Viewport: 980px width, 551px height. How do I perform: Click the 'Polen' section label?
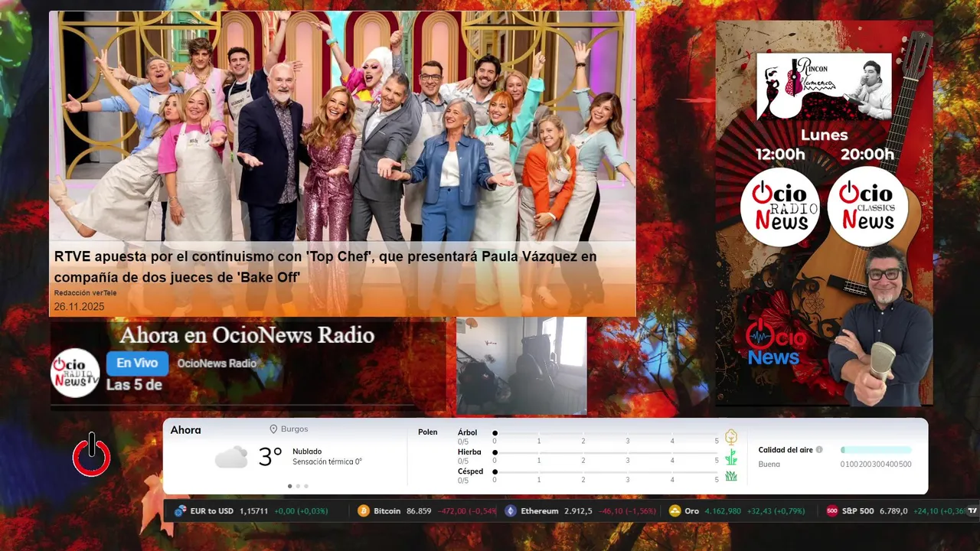(428, 432)
